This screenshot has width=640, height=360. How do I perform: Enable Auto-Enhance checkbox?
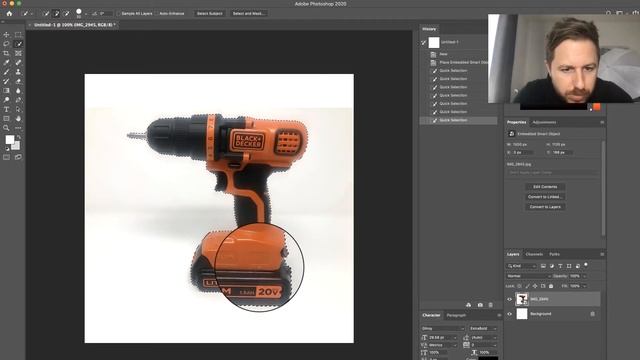pyautogui.click(x=157, y=13)
